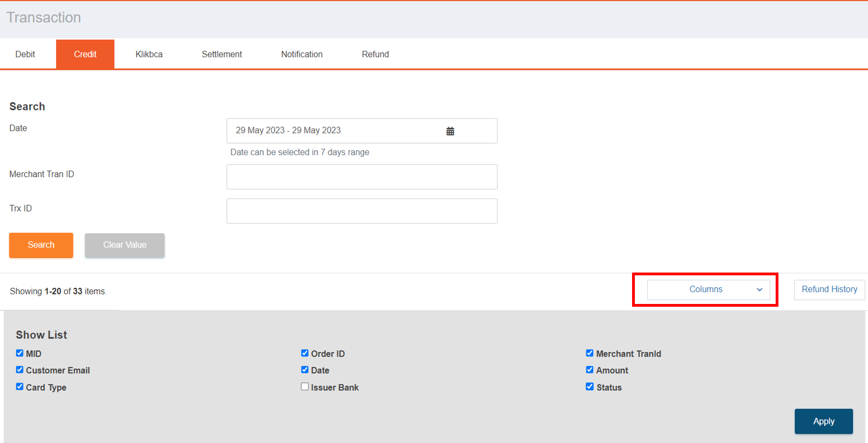Focus the Trx ID text box
This screenshot has height=443, width=868.
tap(362, 211)
